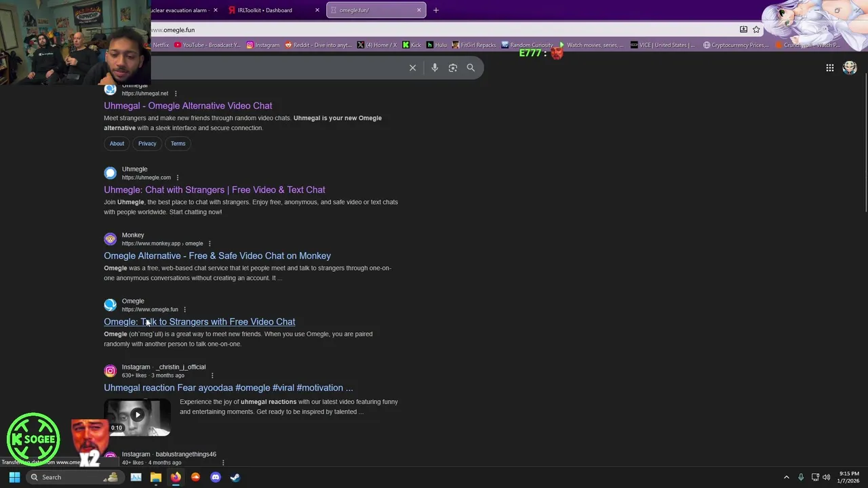Open the X Home bookmark
The width and height of the screenshot is (868, 488).
click(376, 45)
